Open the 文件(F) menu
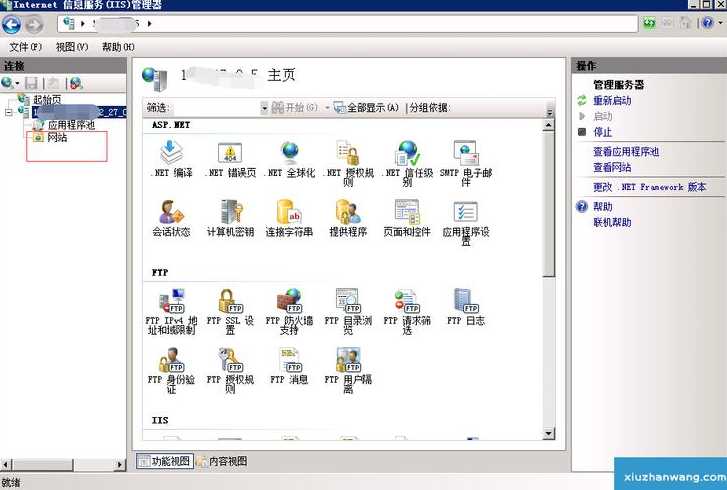Image resolution: width=727 pixels, height=490 pixels. [25, 47]
